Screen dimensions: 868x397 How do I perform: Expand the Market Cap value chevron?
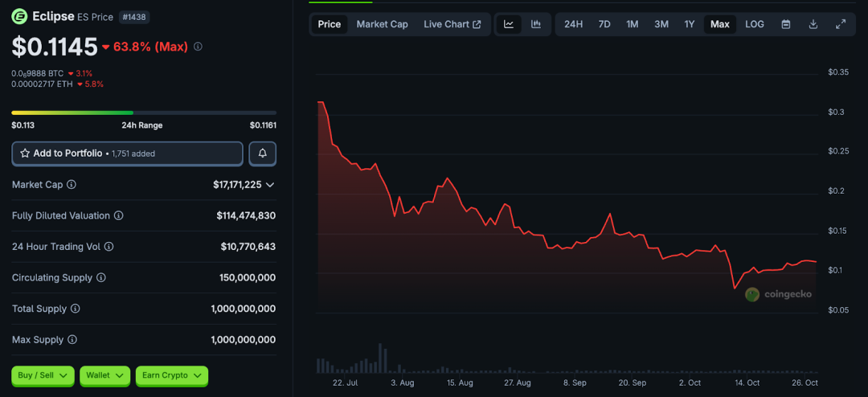click(270, 185)
